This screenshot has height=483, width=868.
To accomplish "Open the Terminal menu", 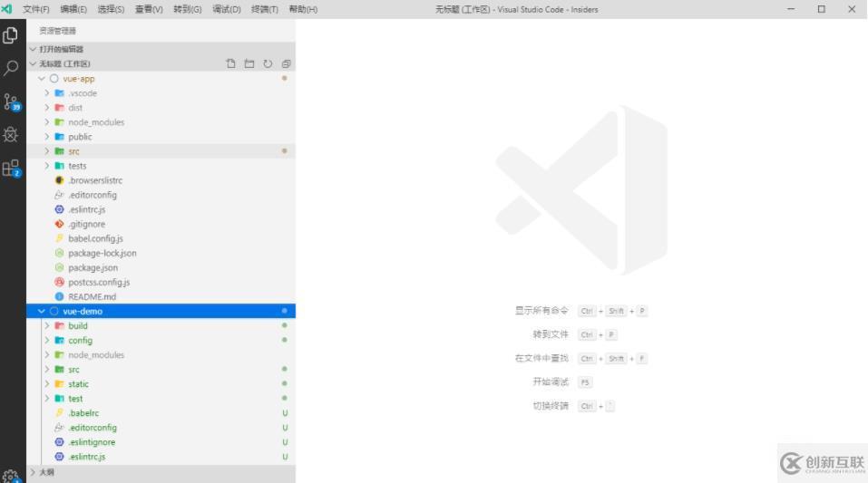I will 265,9.
